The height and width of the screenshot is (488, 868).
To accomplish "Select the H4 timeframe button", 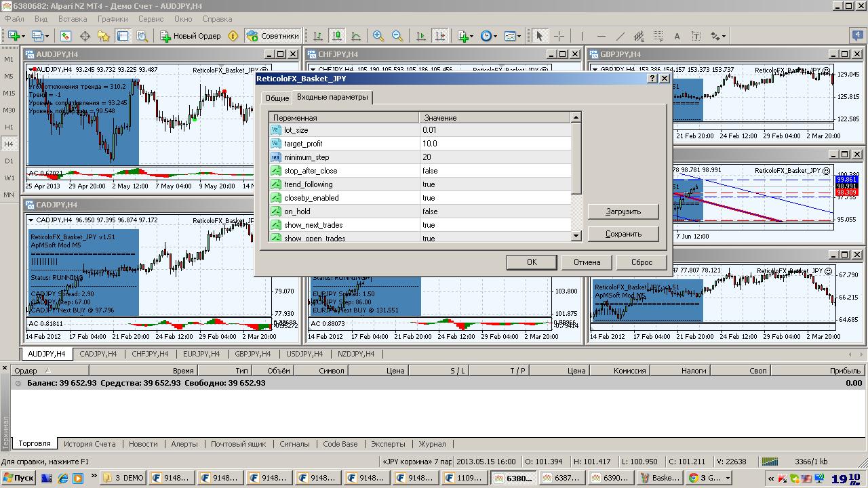I will [9, 144].
